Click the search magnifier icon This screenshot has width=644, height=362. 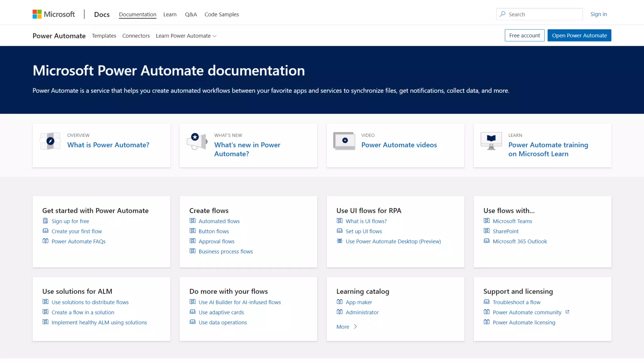pos(502,14)
